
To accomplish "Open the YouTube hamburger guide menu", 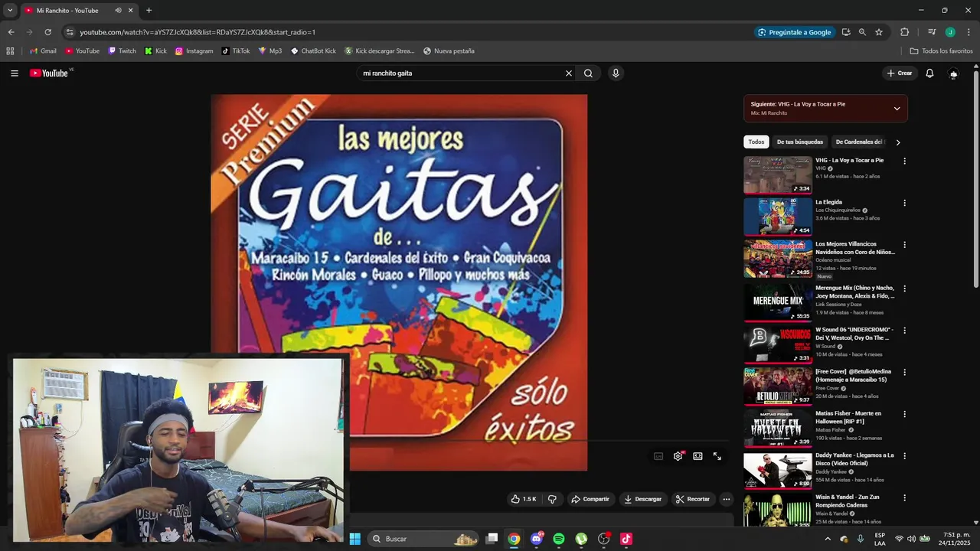I will 15,73.
